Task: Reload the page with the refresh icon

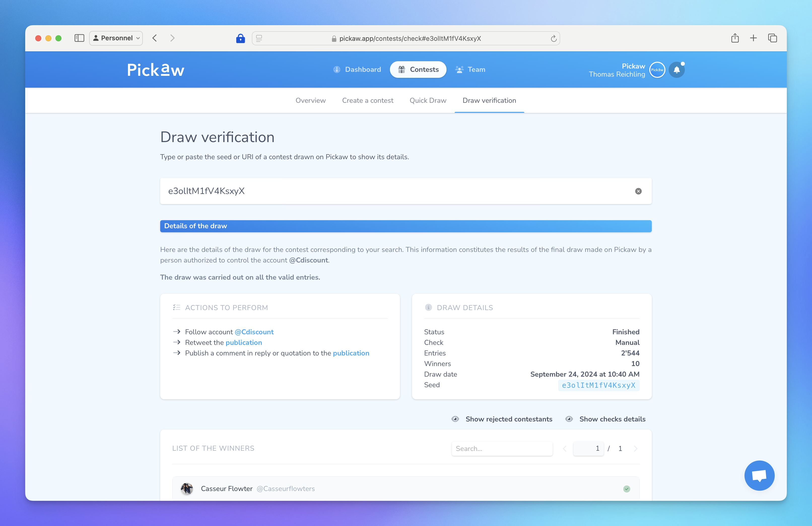Action: click(x=553, y=39)
